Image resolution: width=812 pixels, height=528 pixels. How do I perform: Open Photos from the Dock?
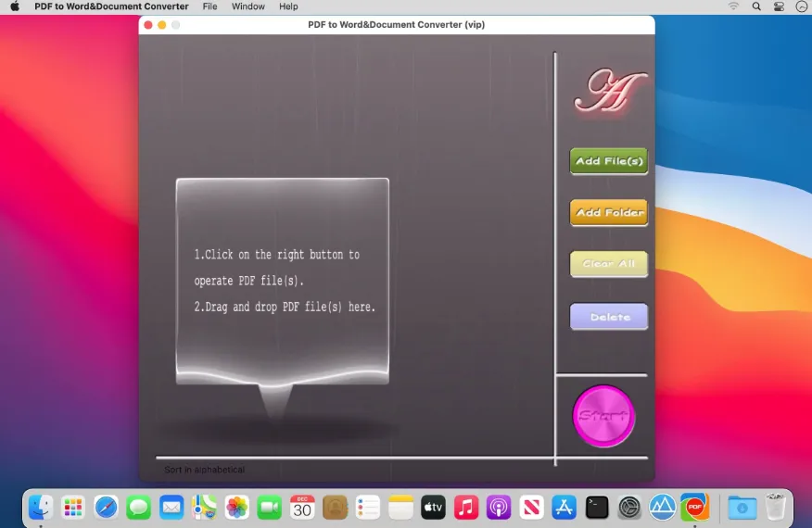(236, 508)
